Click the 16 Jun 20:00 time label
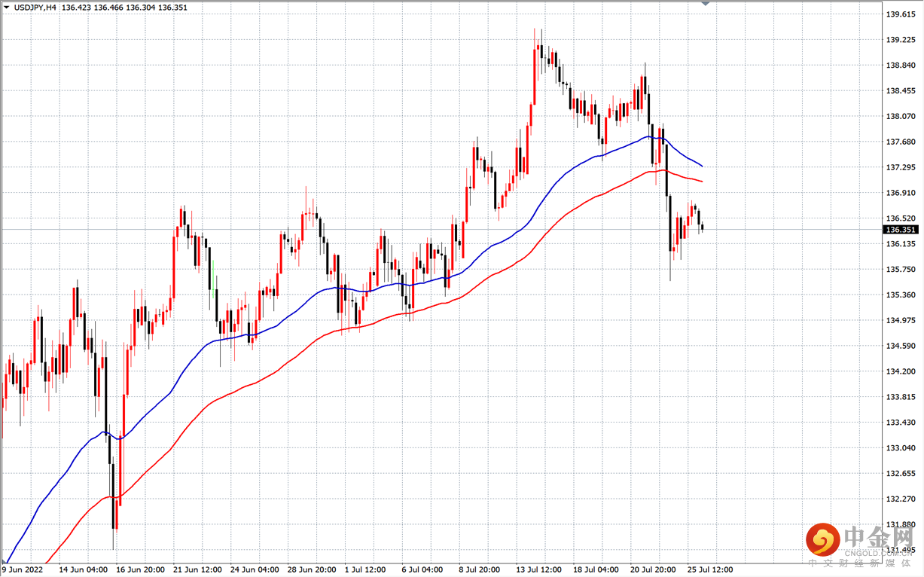This screenshot has height=577, width=924. [x=141, y=570]
